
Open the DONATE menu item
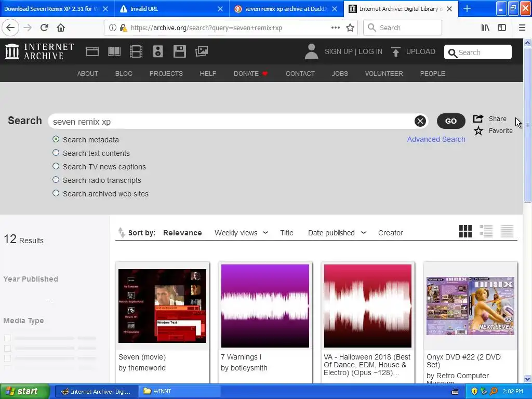coord(250,74)
